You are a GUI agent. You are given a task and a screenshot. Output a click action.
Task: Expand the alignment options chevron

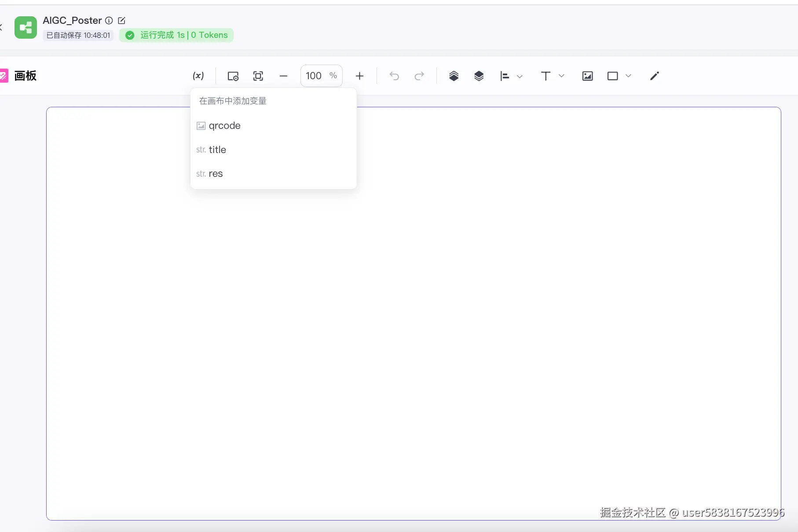(x=520, y=77)
